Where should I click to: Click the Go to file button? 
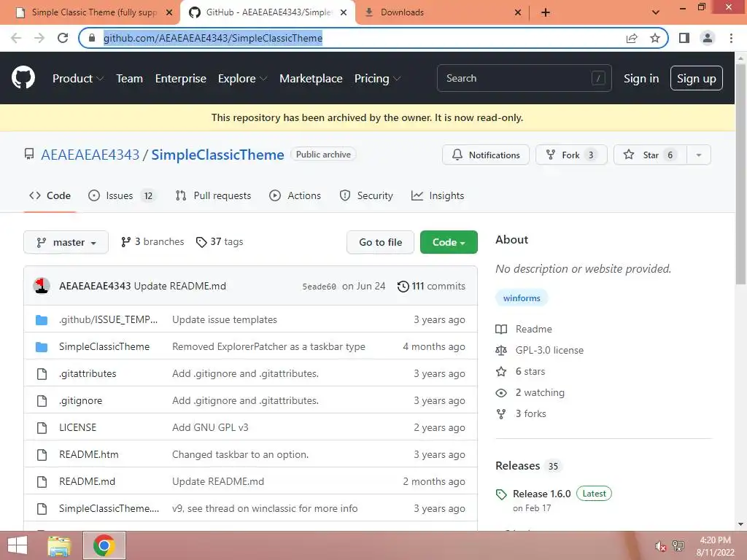click(x=380, y=242)
